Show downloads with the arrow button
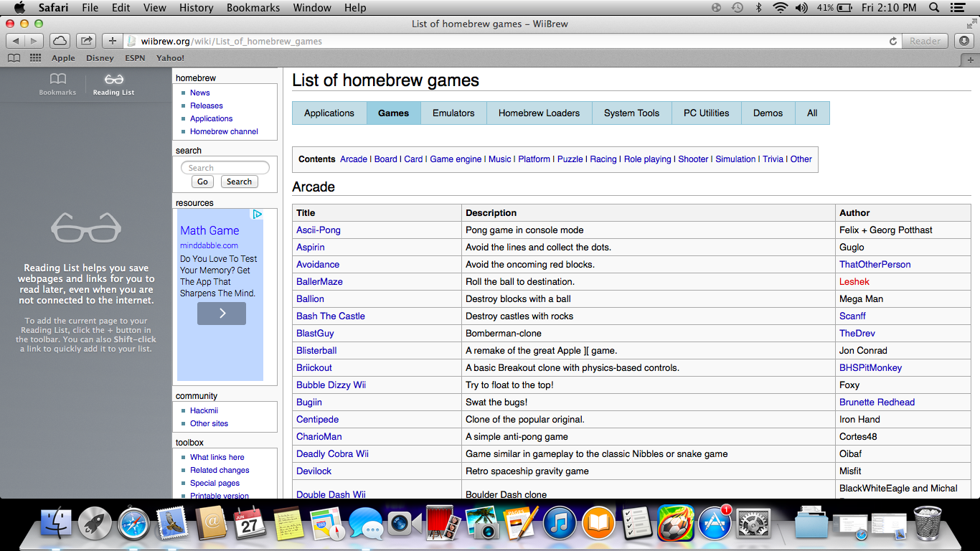Screen dimensions: 980x551 [x=965, y=41]
